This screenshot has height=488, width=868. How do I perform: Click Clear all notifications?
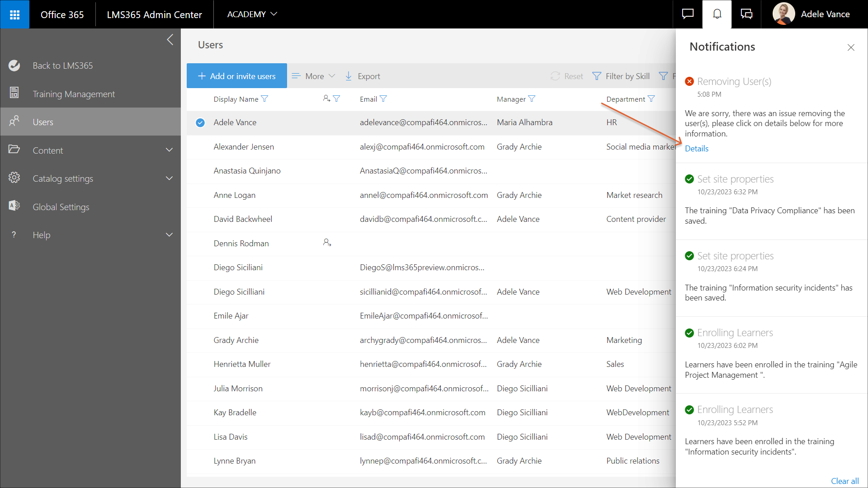coord(844,481)
